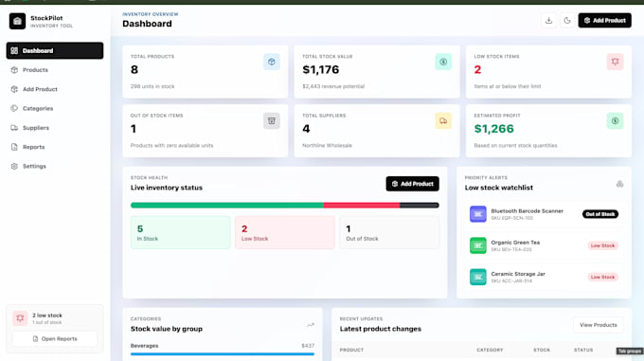The width and height of the screenshot is (644, 361).
Task: Click the Beverages stock value bar
Action: click(x=223, y=354)
